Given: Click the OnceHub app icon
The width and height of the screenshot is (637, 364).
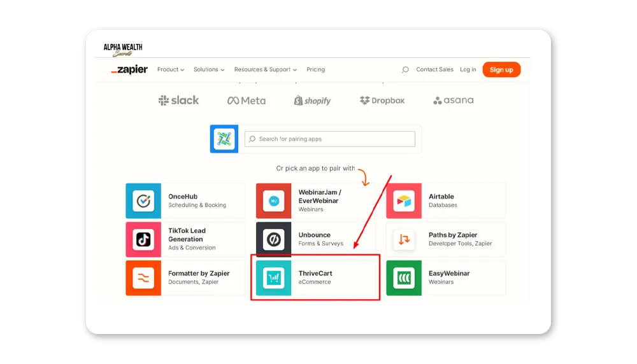Looking at the screenshot, I should coord(143,201).
